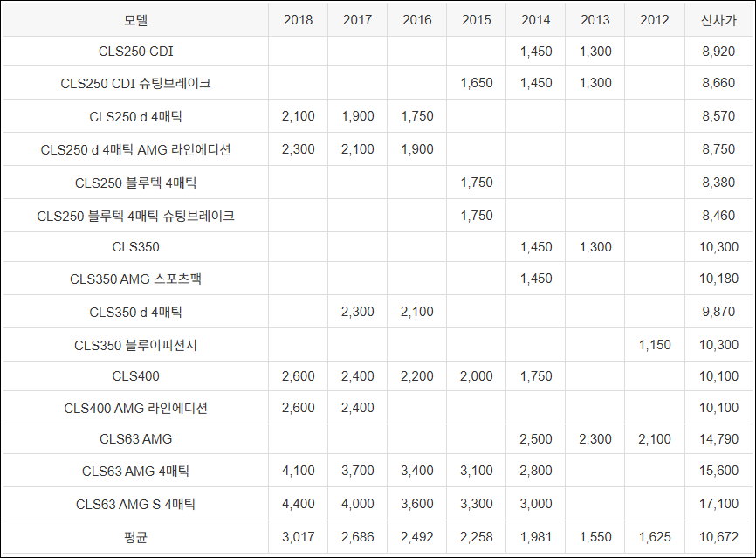This screenshot has height=558, width=756.
Task: Click the 2013 column header
Action: tap(595, 20)
